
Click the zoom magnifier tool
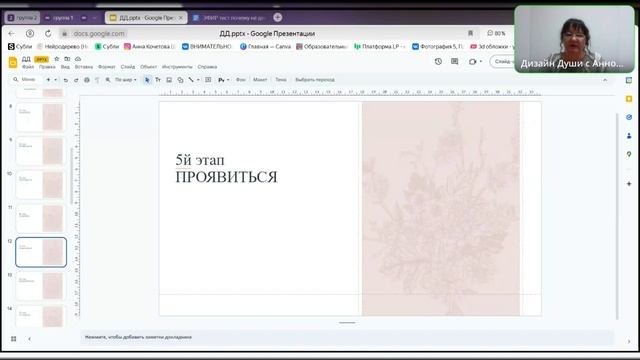tap(108, 80)
